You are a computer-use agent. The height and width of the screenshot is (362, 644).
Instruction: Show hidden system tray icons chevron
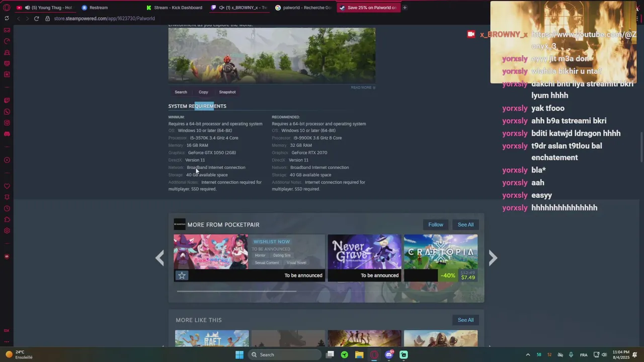528,355
